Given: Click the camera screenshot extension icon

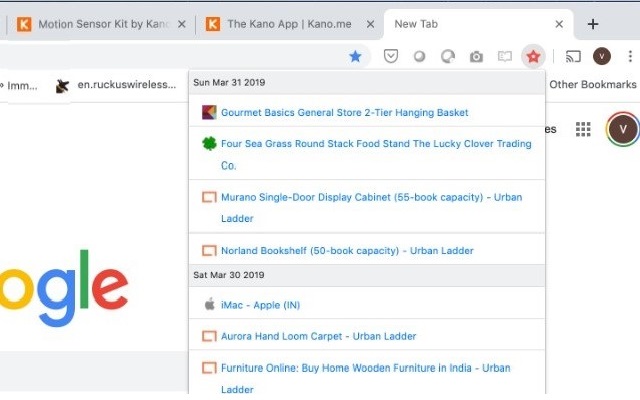Looking at the screenshot, I should pyautogui.click(x=476, y=57).
